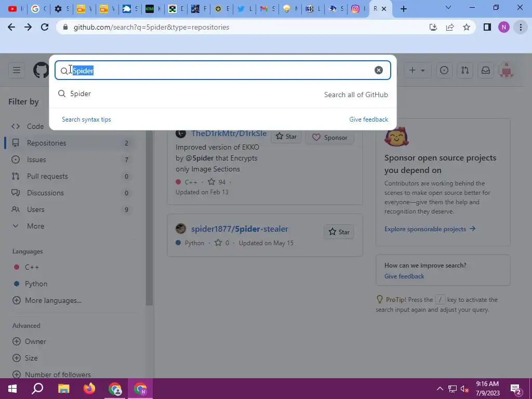Open spider1877/5pider-stealer repository
Image resolution: width=532 pixels, height=399 pixels.
240,229
